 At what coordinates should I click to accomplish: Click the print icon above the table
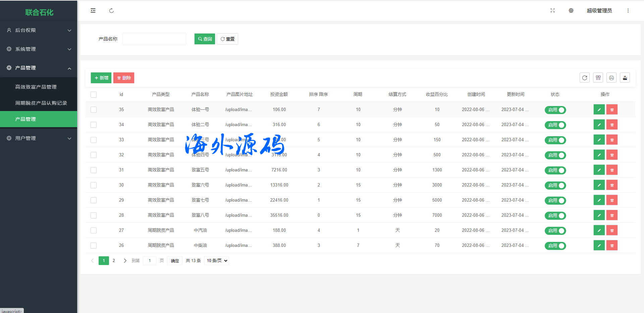(611, 78)
